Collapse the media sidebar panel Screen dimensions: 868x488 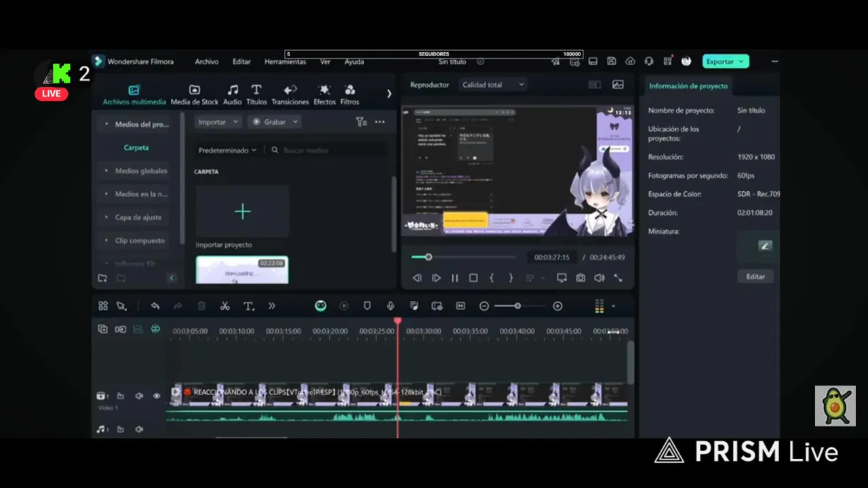pyautogui.click(x=172, y=278)
